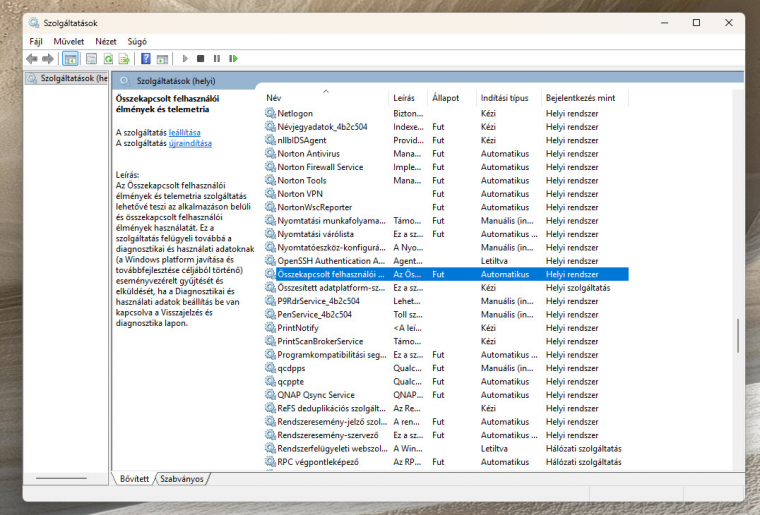Switch to the Szabványos tab
Image resolution: width=760 pixels, height=515 pixels.
click(x=182, y=479)
